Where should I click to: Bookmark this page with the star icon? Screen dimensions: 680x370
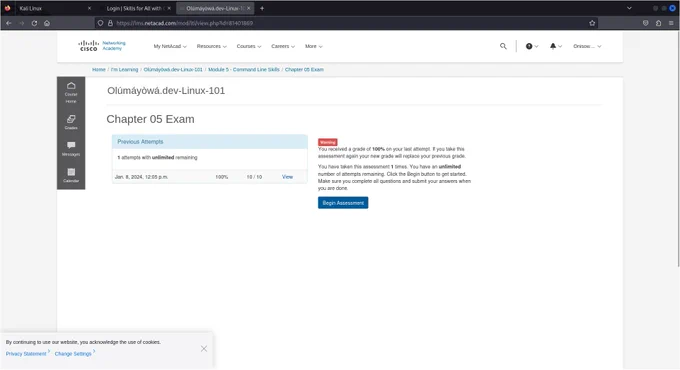pos(592,23)
